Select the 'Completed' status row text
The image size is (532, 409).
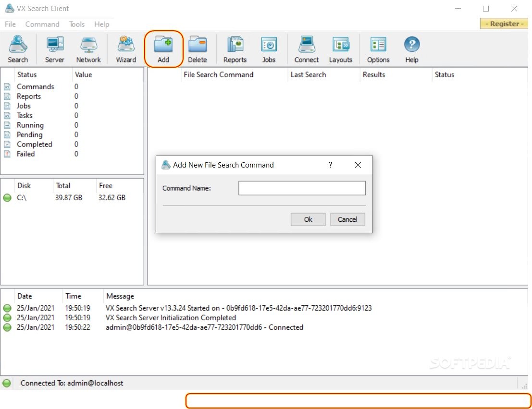coord(35,144)
